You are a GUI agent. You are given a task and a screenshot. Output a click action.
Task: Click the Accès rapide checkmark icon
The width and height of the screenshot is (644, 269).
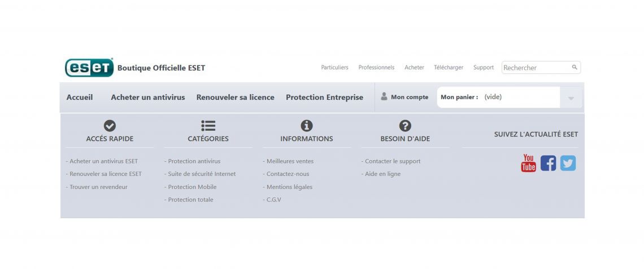[110, 126]
